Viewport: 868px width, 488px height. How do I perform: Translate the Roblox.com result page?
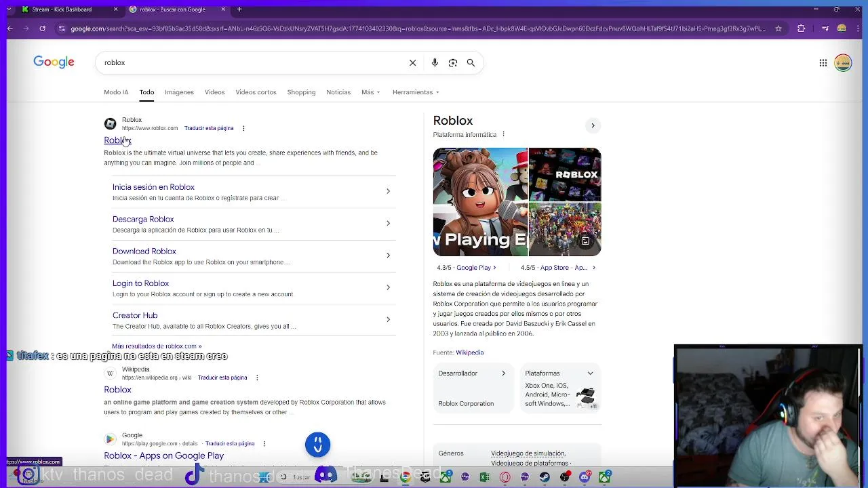click(209, 128)
